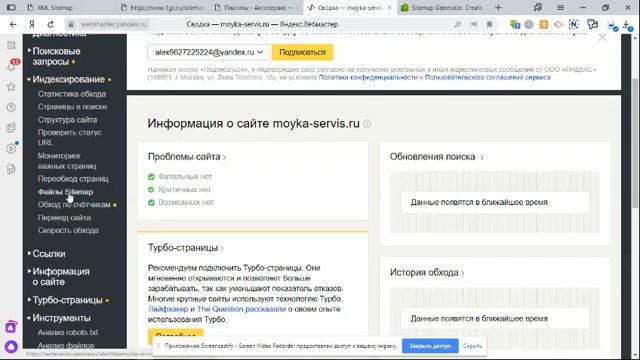Open notifications bell in browser sidebar

pyautogui.click(x=11, y=65)
